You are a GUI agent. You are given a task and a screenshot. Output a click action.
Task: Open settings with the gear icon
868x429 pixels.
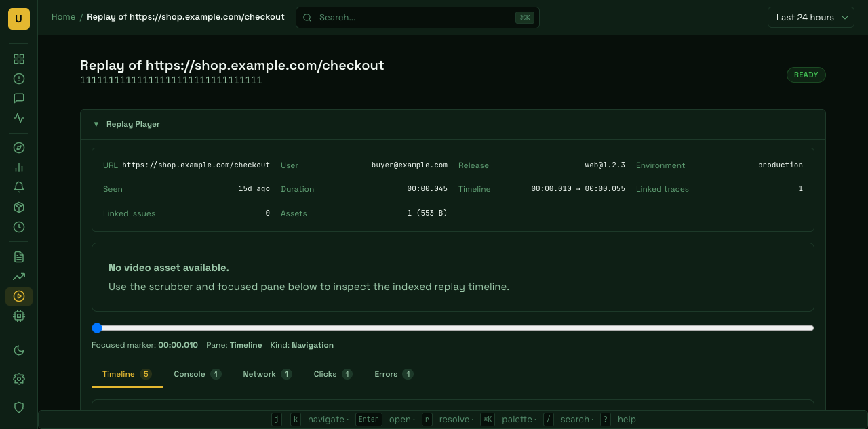pos(19,379)
